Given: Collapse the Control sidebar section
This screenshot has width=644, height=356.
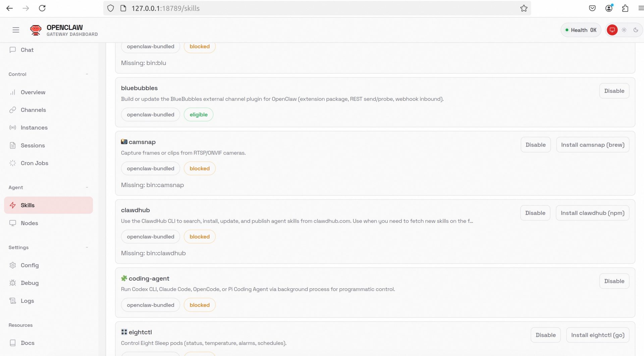Looking at the screenshot, I should pyautogui.click(x=87, y=74).
